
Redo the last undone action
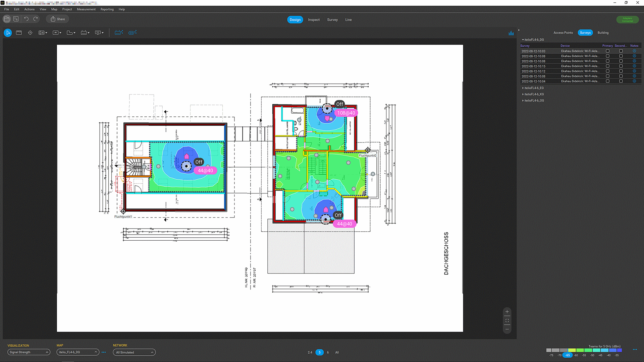click(x=36, y=19)
